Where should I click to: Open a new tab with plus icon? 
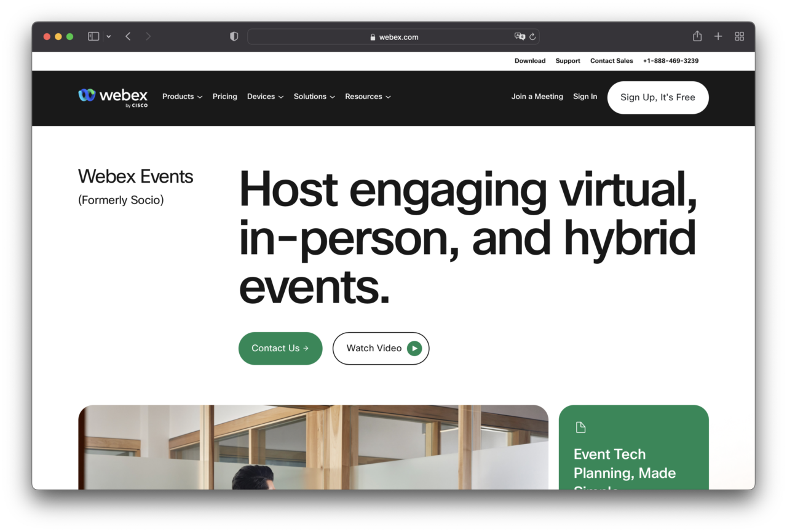point(718,36)
